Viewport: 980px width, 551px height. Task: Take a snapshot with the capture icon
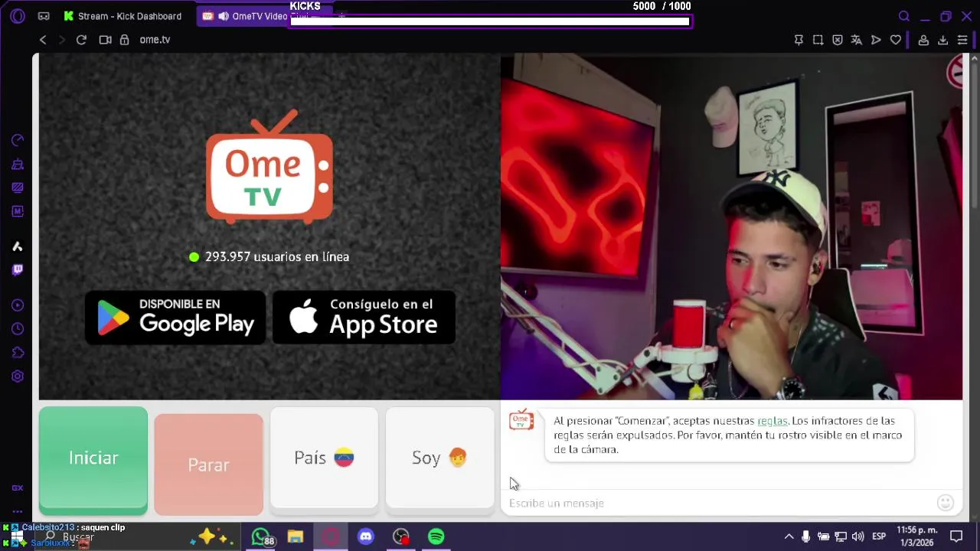pos(818,40)
